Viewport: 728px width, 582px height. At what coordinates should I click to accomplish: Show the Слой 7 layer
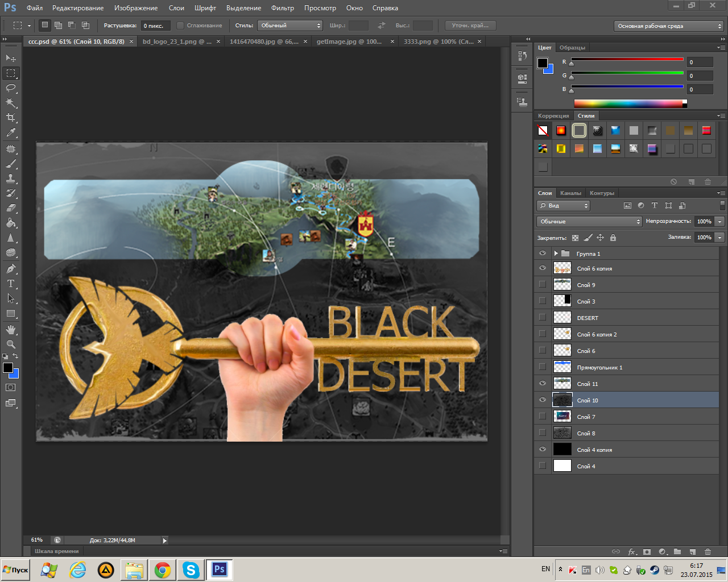click(542, 417)
